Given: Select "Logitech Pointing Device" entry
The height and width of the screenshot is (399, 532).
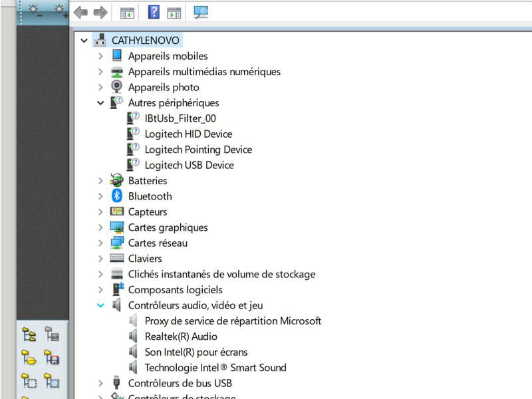Looking at the screenshot, I should point(198,150).
